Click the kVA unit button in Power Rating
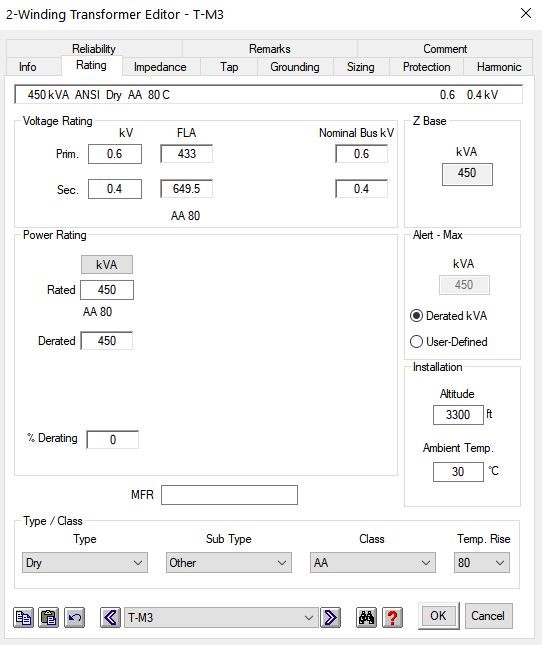The height and width of the screenshot is (645, 542). tap(107, 264)
